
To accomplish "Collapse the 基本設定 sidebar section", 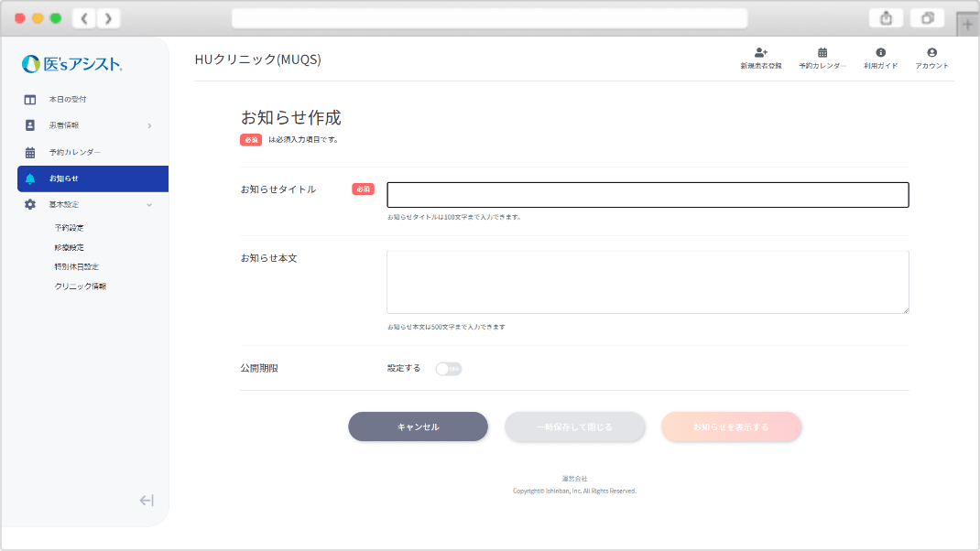I will click(x=149, y=205).
